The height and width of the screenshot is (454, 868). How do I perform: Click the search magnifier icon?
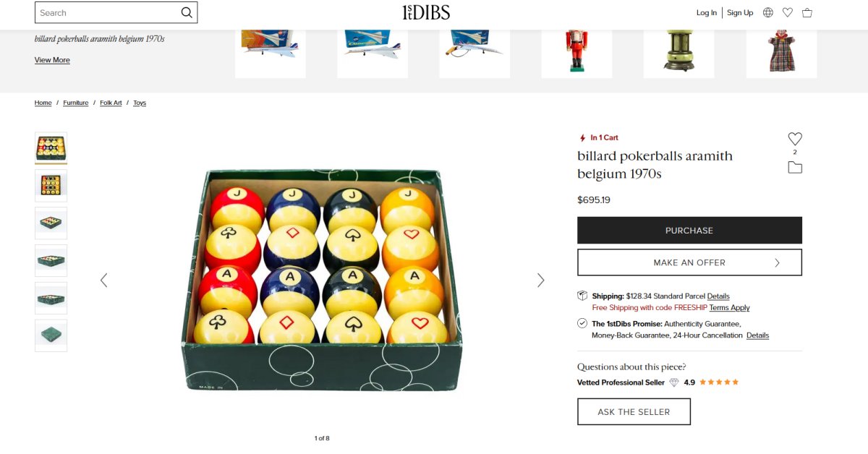pos(187,12)
